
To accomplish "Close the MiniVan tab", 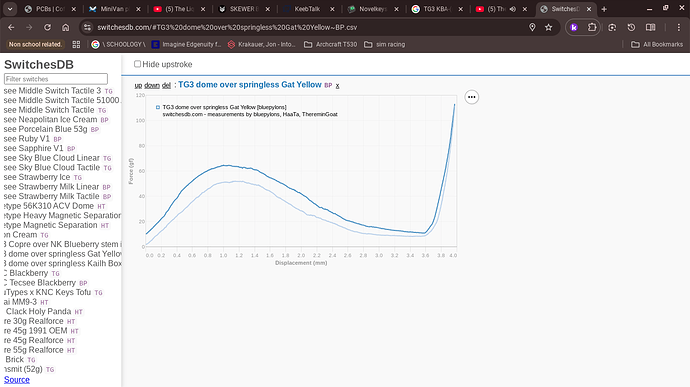I will point(138,9).
